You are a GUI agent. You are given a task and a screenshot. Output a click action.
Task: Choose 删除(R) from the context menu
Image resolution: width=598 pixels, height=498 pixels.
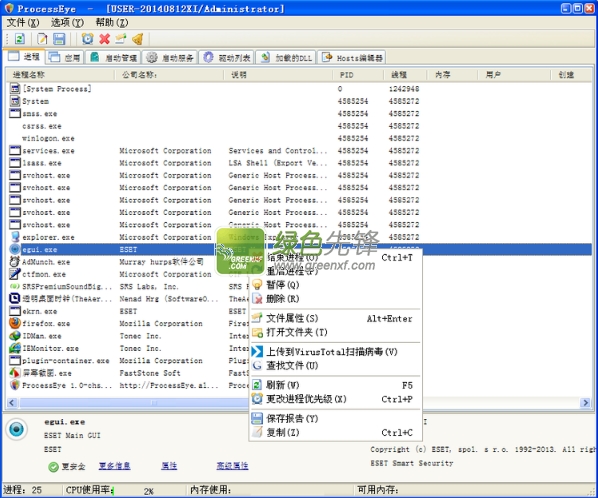(x=336, y=299)
